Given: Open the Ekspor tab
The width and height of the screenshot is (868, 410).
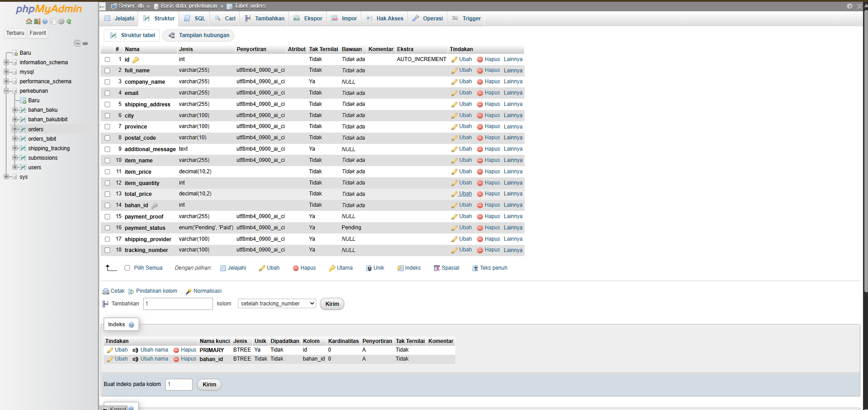Looking at the screenshot, I should click(308, 19).
